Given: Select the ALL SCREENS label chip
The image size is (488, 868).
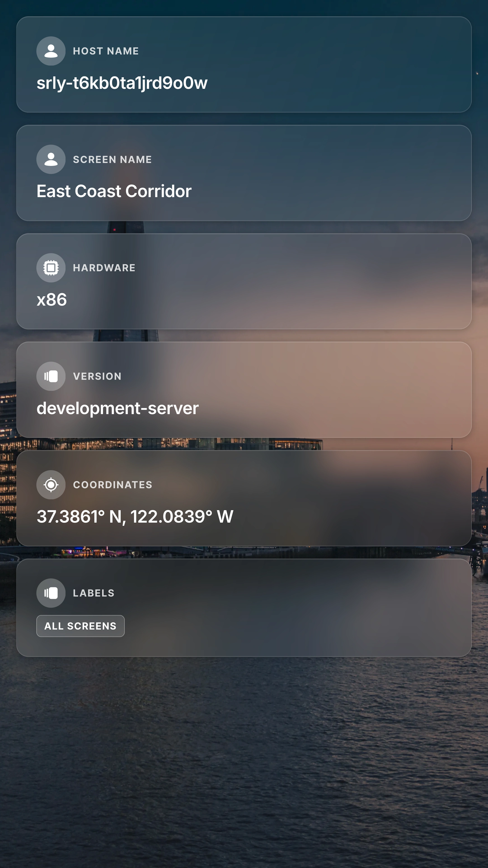Looking at the screenshot, I should [x=80, y=626].
